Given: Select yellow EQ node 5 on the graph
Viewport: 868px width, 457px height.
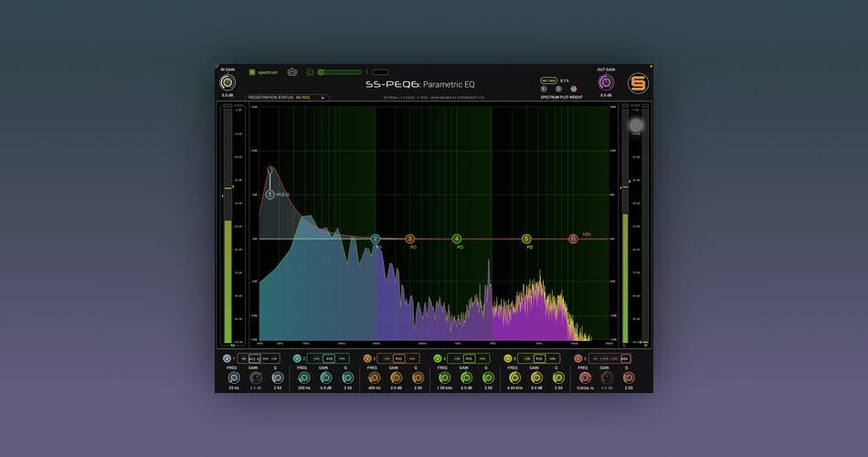Looking at the screenshot, I should point(526,239).
